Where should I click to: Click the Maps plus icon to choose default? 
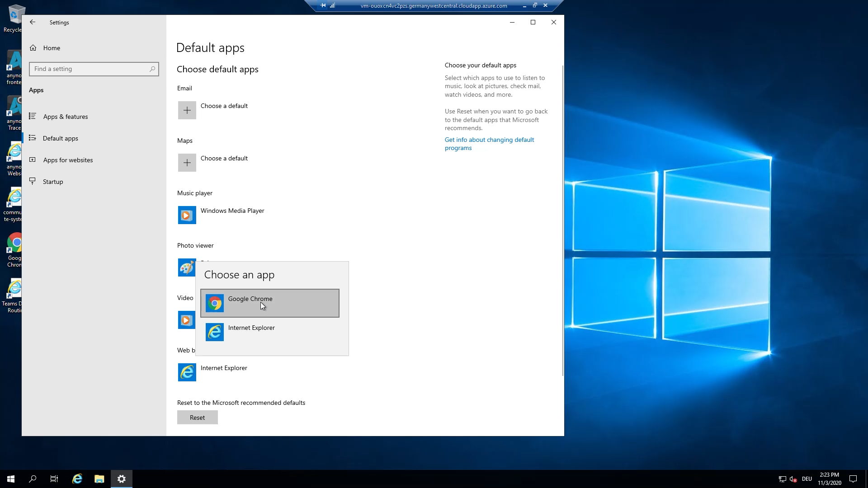click(x=187, y=163)
